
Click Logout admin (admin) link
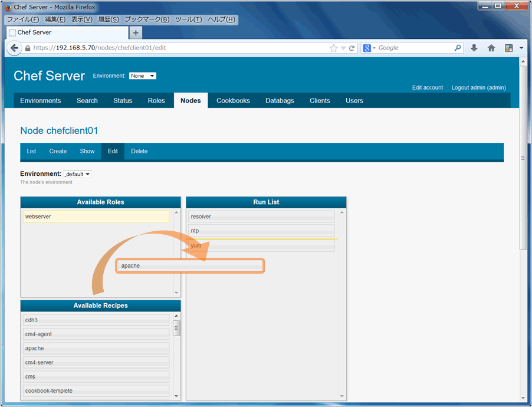(x=478, y=87)
